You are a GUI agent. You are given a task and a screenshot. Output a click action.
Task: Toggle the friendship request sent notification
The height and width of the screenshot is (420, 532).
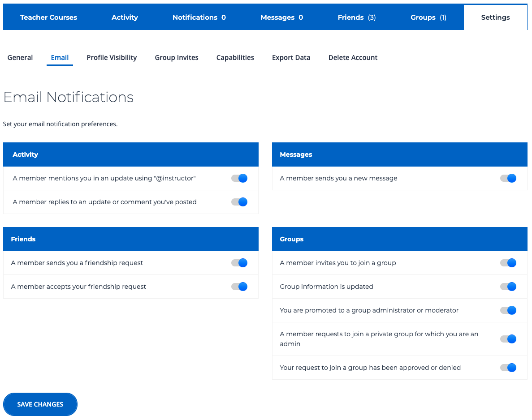coord(239,263)
